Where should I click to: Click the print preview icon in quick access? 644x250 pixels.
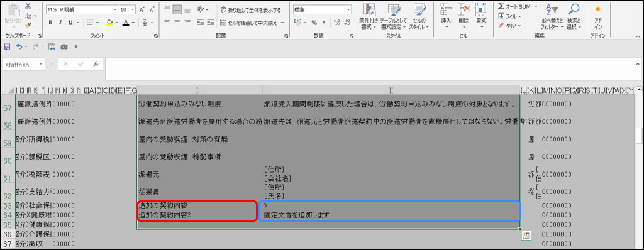pyautogui.click(x=52, y=47)
